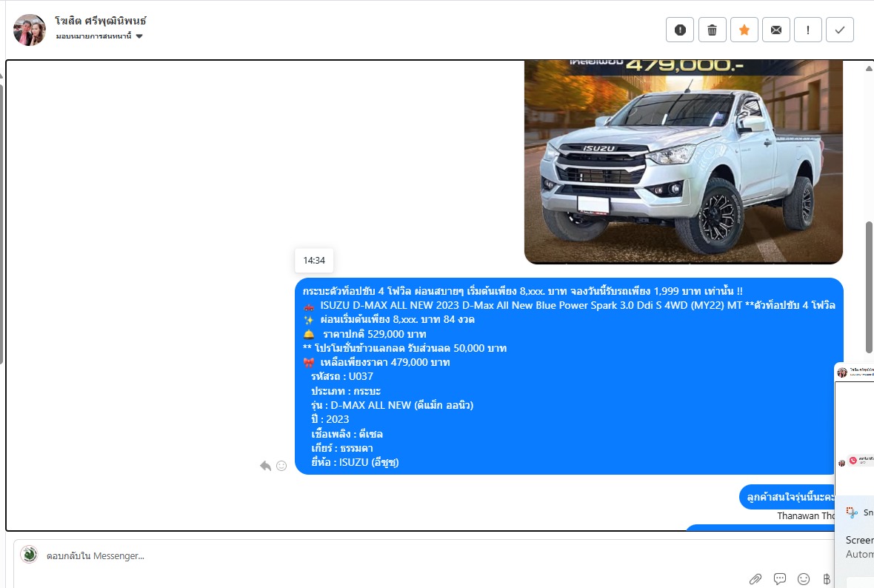Delete conversation with the trash icon
The width and height of the screenshot is (874, 588).
(x=712, y=30)
